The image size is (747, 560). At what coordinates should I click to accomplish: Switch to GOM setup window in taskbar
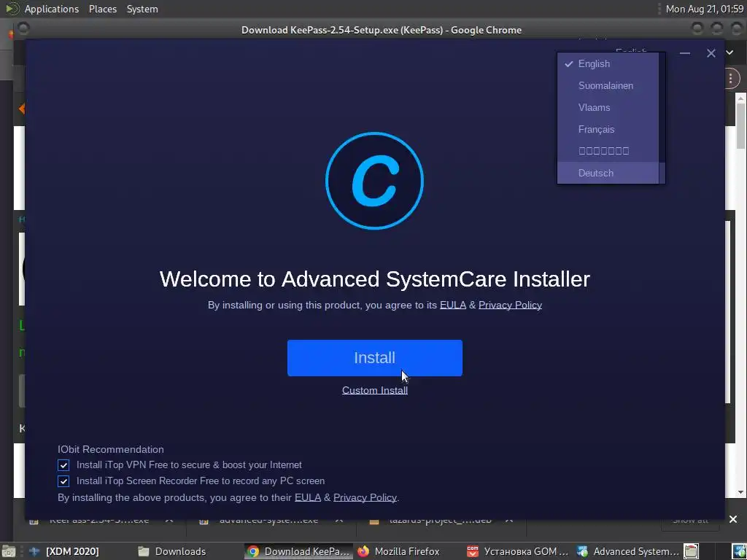click(x=517, y=551)
